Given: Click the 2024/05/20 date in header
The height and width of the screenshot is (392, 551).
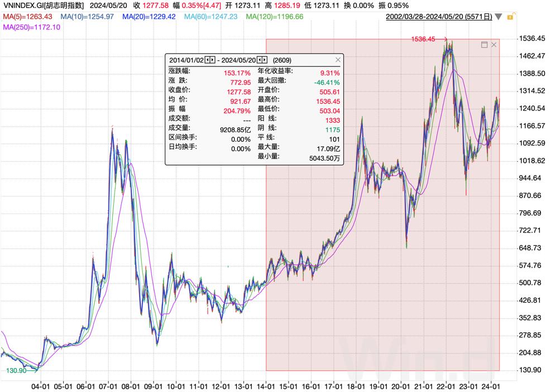Looking at the screenshot, I should pos(108,6).
